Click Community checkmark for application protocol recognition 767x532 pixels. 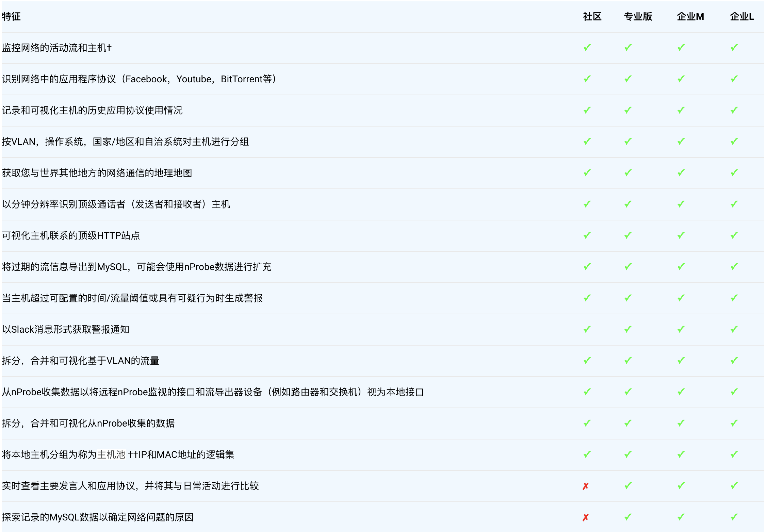pos(587,79)
